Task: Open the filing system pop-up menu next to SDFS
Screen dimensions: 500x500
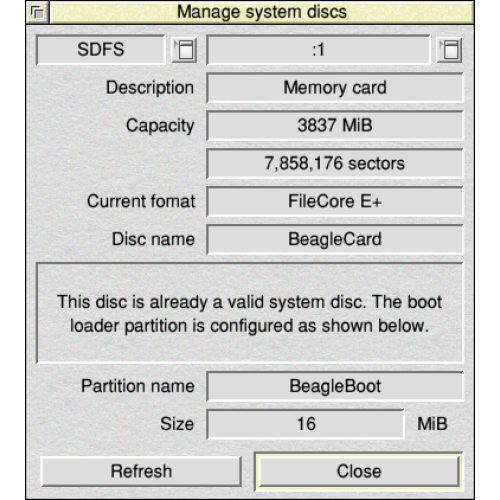Action: pyautogui.click(x=184, y=50)
